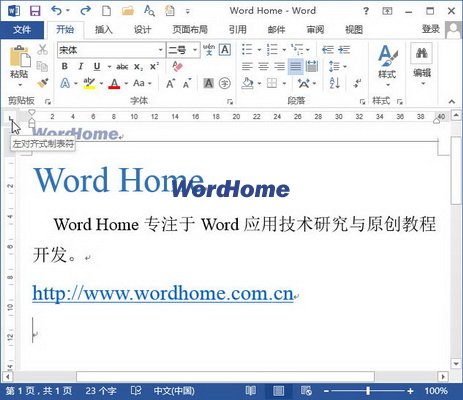
Task: Open the phonetic guide (wén) tool
Action: [209, 50]
